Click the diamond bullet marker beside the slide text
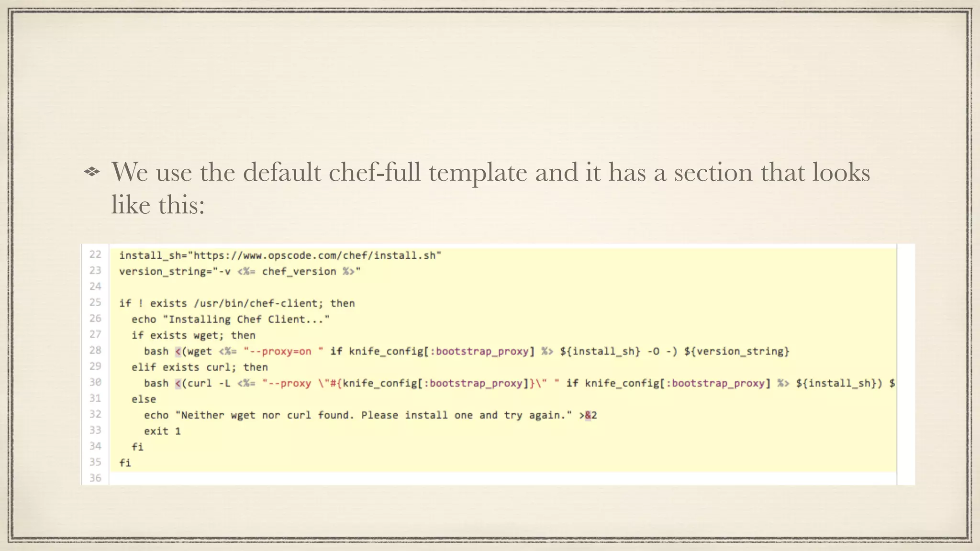The width and height of the screenshot is (980, 551). 92,172
